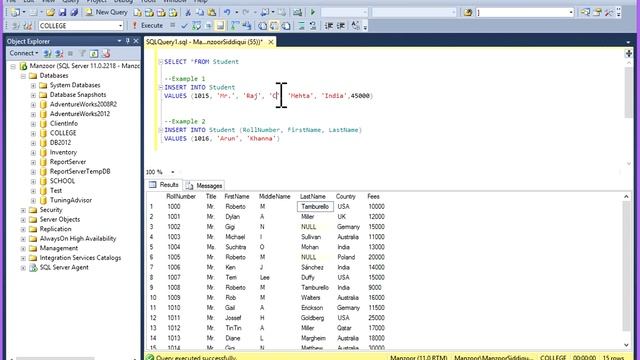This screenshot has height=360, width=640.
Task: Click the Database Engine Query icon
Action: point(138,12)
